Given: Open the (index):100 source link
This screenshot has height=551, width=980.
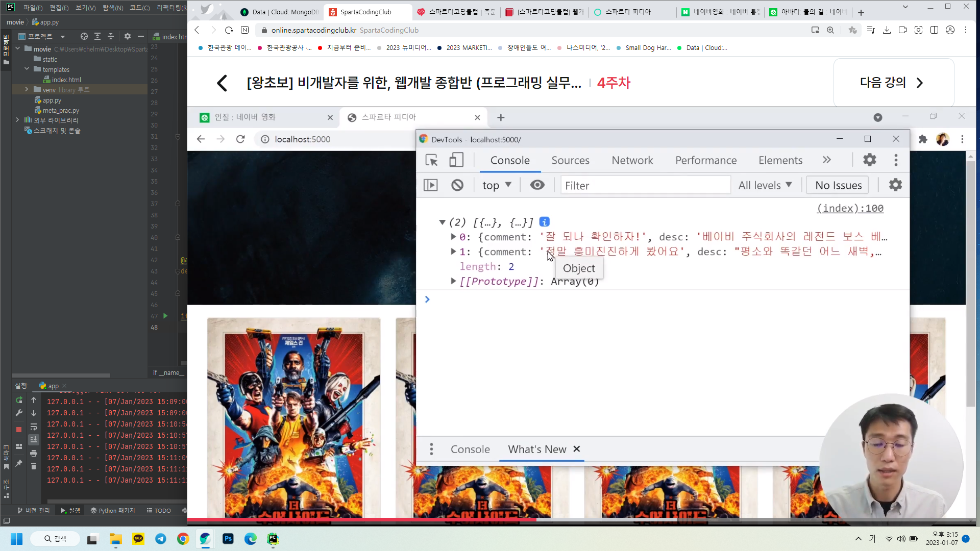Looking at the screenshot, I should 850,208.
